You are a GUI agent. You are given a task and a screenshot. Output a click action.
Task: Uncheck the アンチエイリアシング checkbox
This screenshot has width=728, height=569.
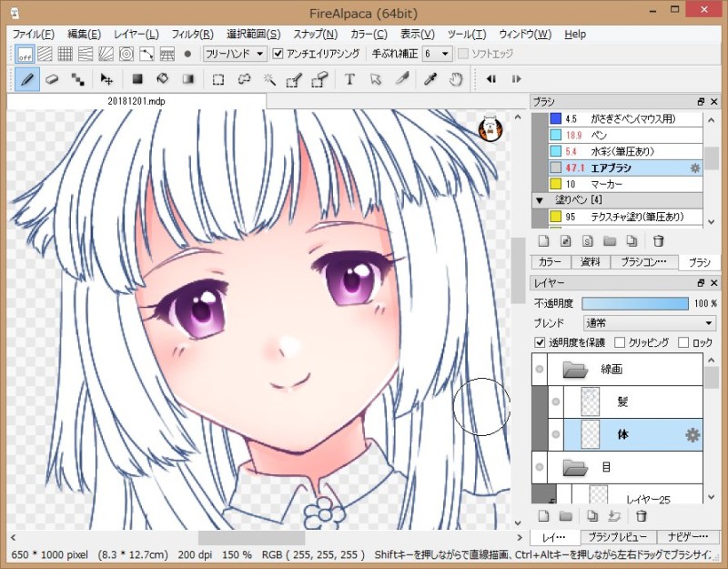pyautogui.click(x=278, y=54)
